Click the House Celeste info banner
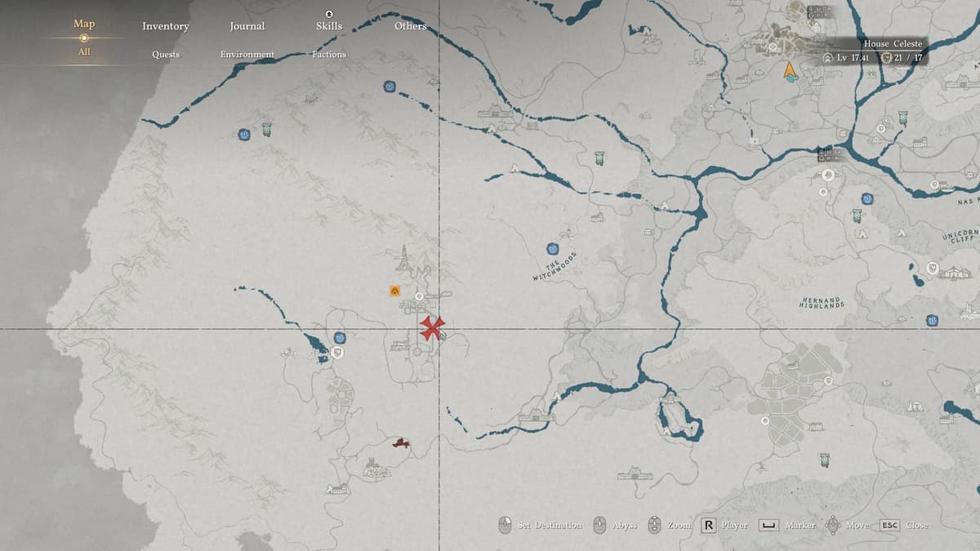This screenshot has height=551, width=980. (874, 51)
